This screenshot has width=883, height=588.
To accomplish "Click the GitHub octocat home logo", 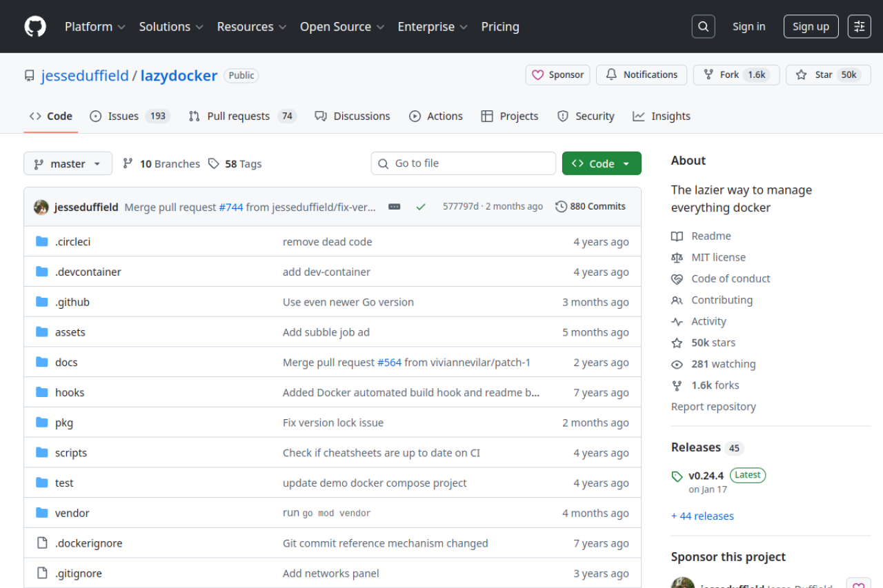I will [x=34, y=26].
